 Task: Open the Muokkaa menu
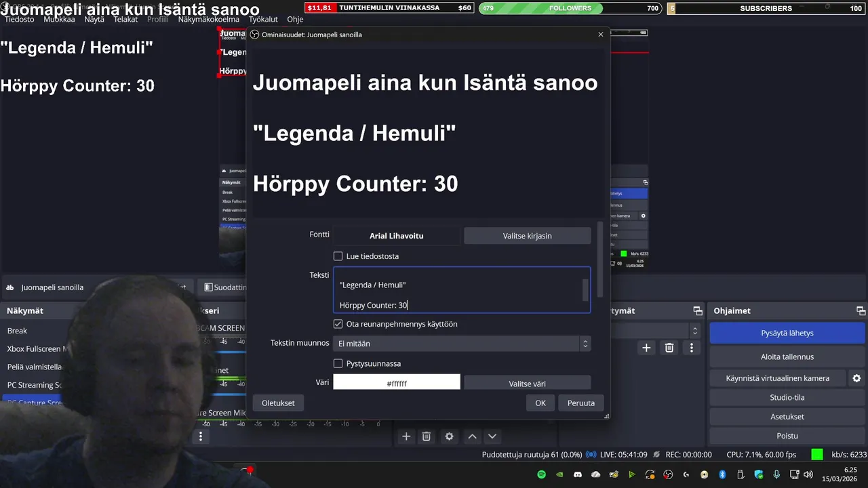[59, 19]
